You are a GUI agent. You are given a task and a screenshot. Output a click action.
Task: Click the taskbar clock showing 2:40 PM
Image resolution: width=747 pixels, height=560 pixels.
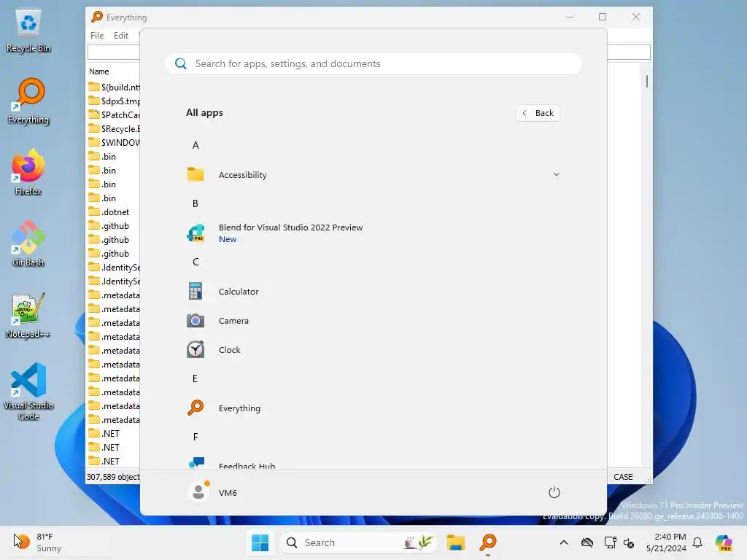point(666,542)
